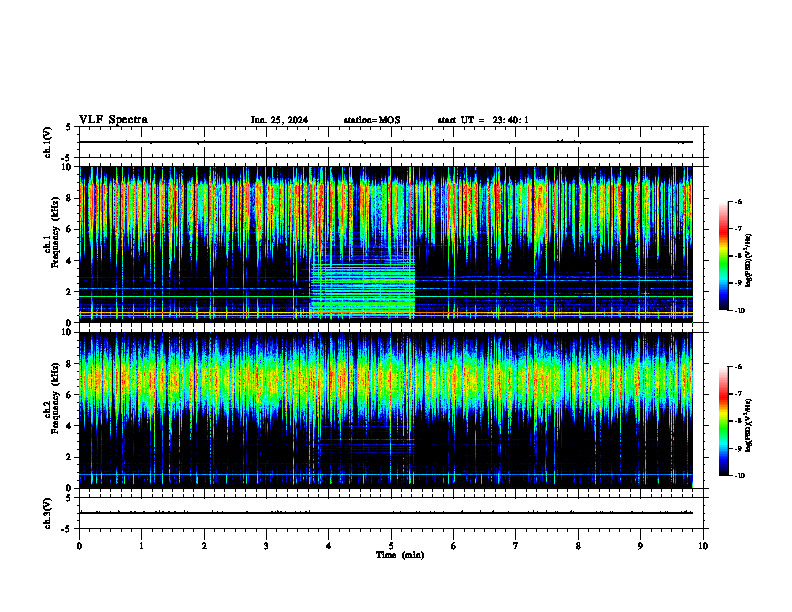Click time axis tick label 7
This screenshot has height=612, width=792.
pos(516,546)
